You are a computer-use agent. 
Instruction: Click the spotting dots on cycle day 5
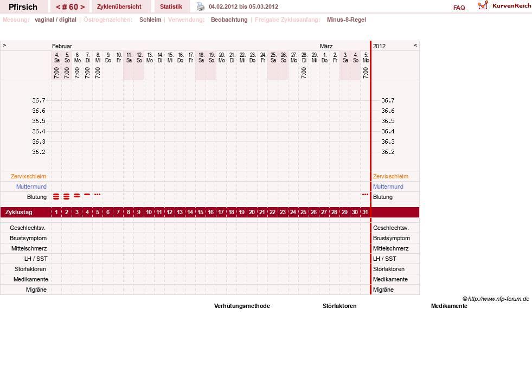coord(98,194)
